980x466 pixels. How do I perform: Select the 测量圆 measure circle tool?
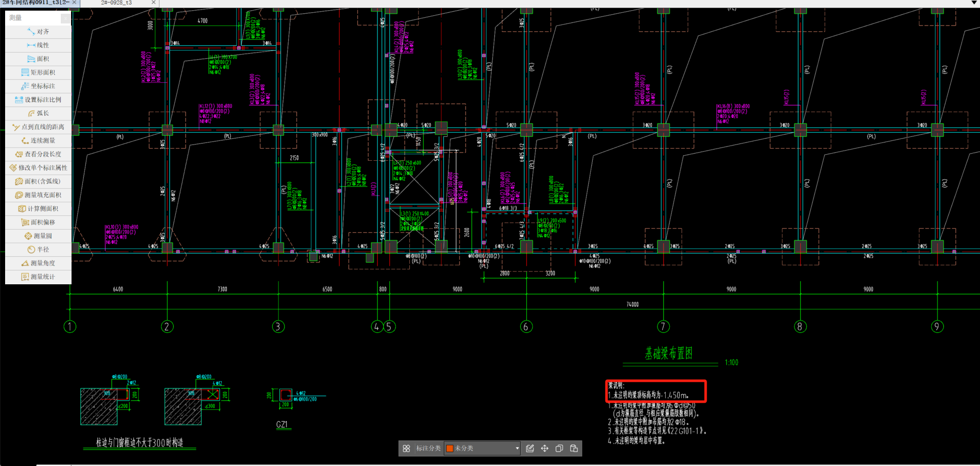point(38,236)
